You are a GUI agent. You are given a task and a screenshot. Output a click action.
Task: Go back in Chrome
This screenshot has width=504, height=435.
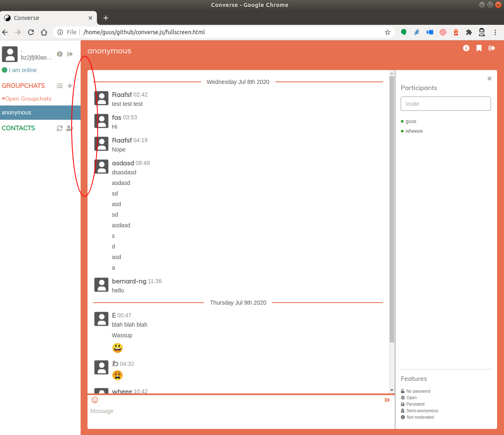click(5, 32)
